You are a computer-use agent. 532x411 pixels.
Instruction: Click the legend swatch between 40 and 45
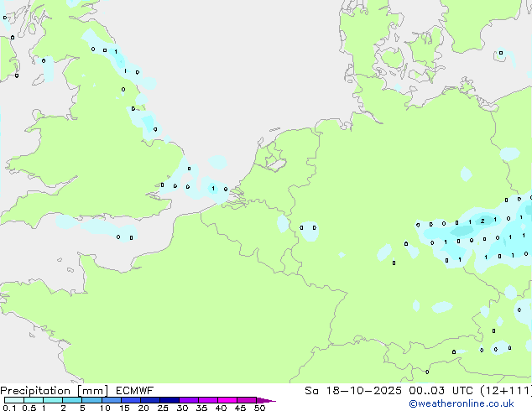click(227, 400)
